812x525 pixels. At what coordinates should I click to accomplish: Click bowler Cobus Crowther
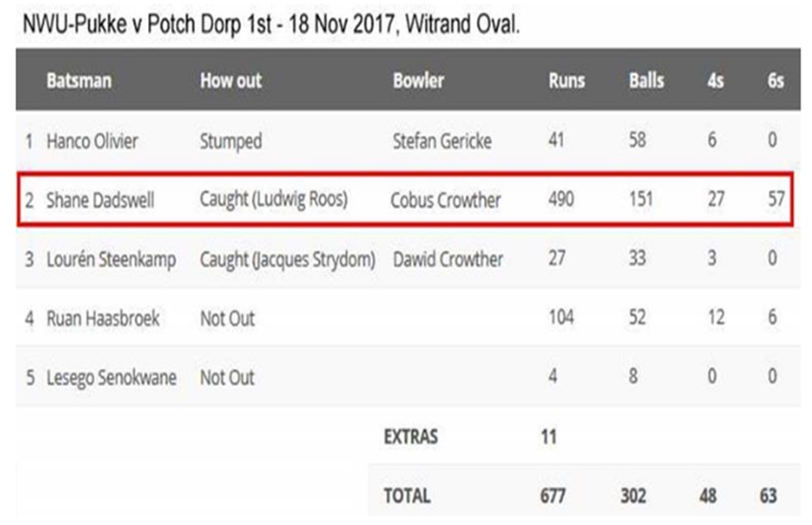click(x=445, y=200)
